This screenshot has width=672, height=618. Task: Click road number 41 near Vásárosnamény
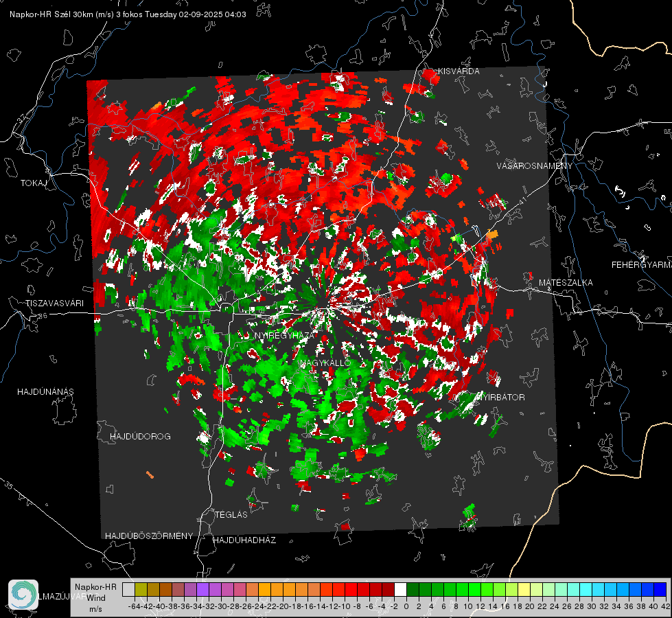tap(522, 201)
